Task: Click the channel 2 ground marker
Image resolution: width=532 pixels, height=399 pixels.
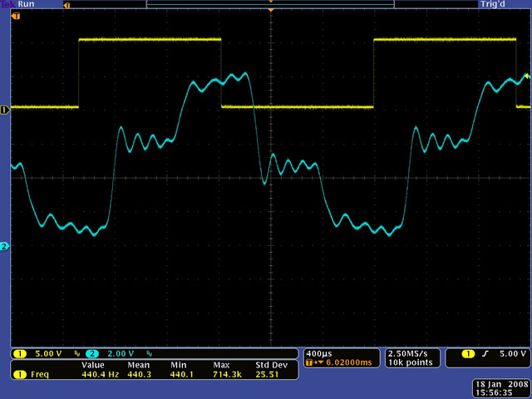Action: (x=4, y=247)
